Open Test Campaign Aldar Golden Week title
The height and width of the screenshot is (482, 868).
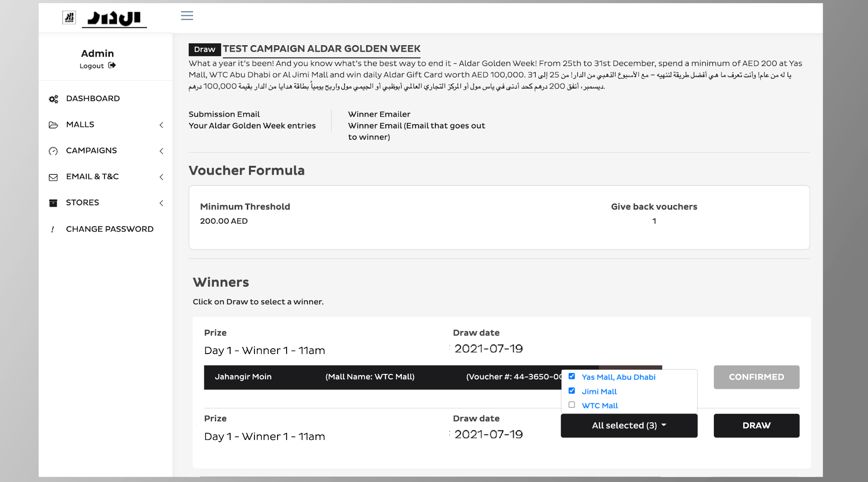(x=321, y=49)
